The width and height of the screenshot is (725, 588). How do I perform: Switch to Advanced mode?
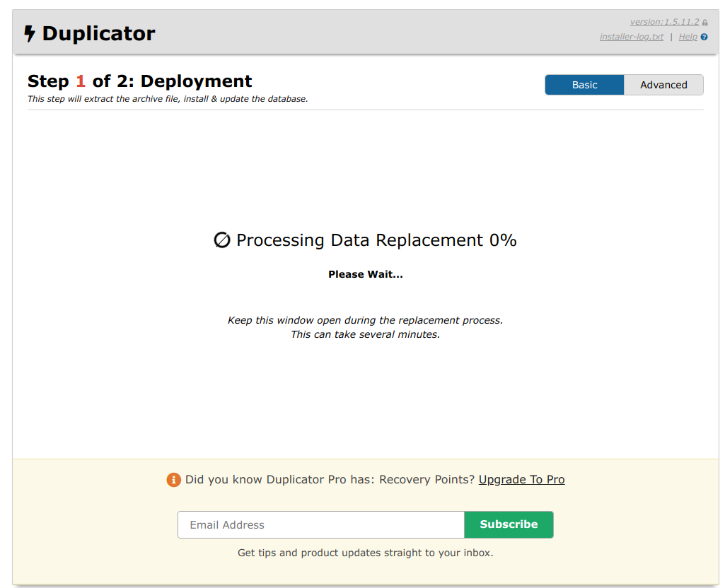663,85
